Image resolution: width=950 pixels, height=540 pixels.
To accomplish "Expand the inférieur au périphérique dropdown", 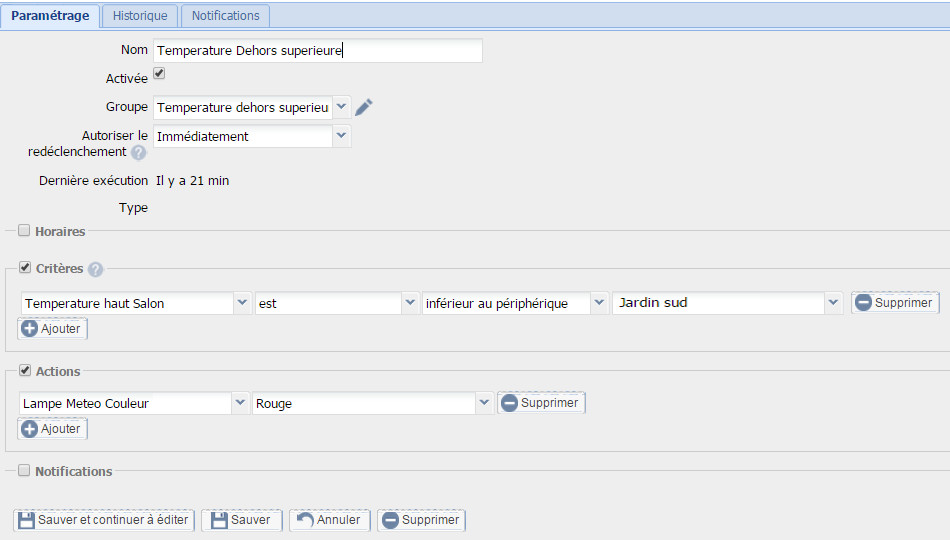I will [x=599, y=303].
